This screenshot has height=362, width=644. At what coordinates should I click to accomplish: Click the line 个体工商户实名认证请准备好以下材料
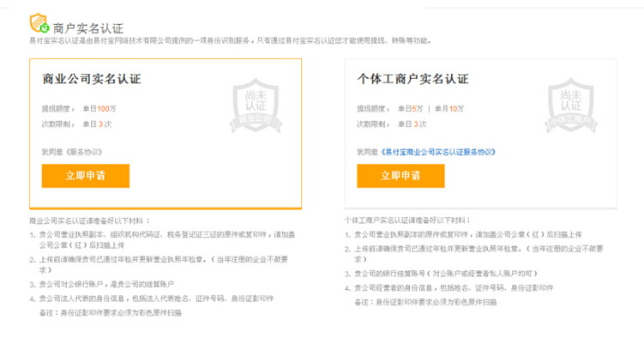point(407,220)
